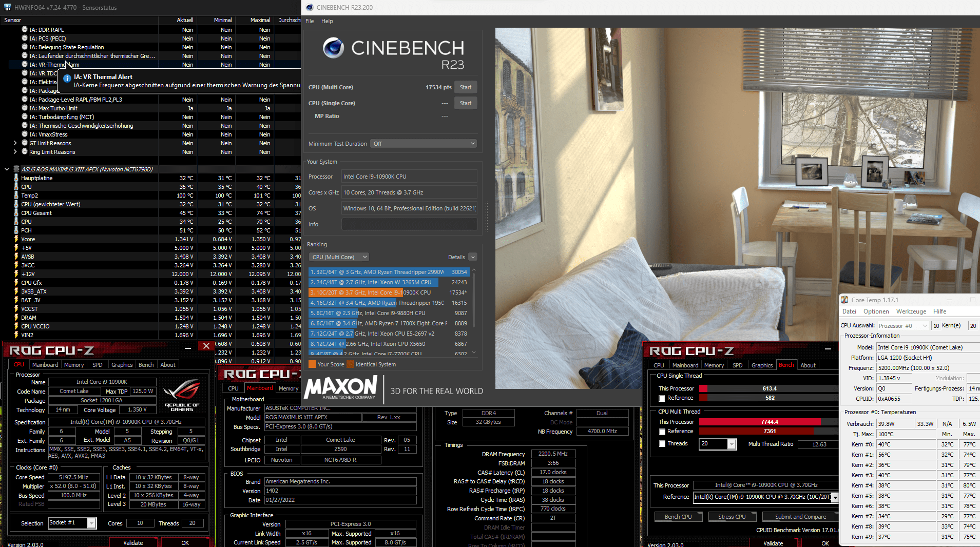Open CPU (Multi Core) ranking dropdown

339,257
